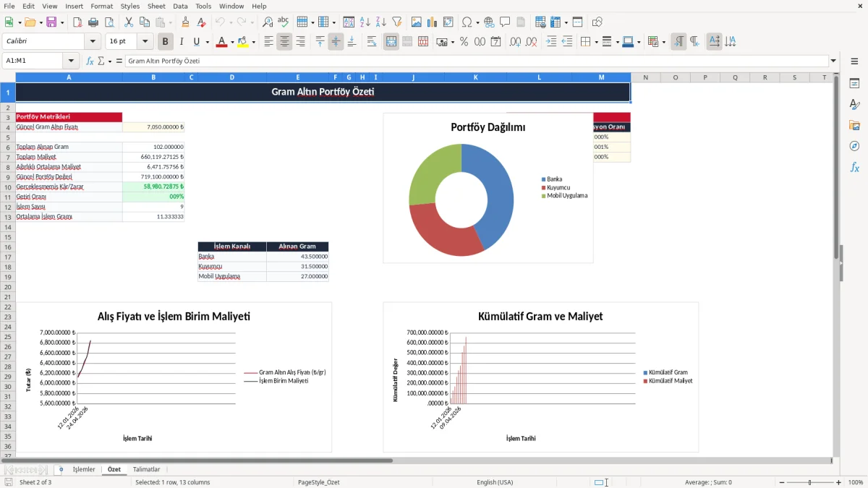Click the Copy icon
Screen dimensions: 868x488
(x=144, y=22)
